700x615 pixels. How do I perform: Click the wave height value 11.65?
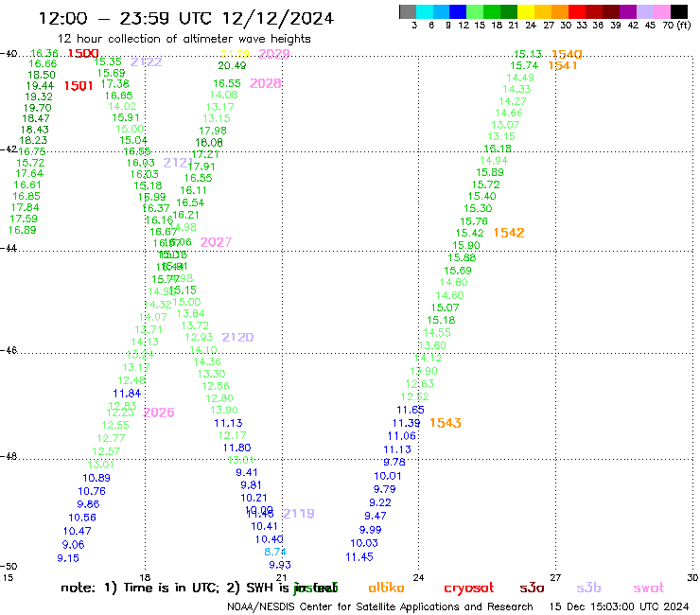coord(411,410)
